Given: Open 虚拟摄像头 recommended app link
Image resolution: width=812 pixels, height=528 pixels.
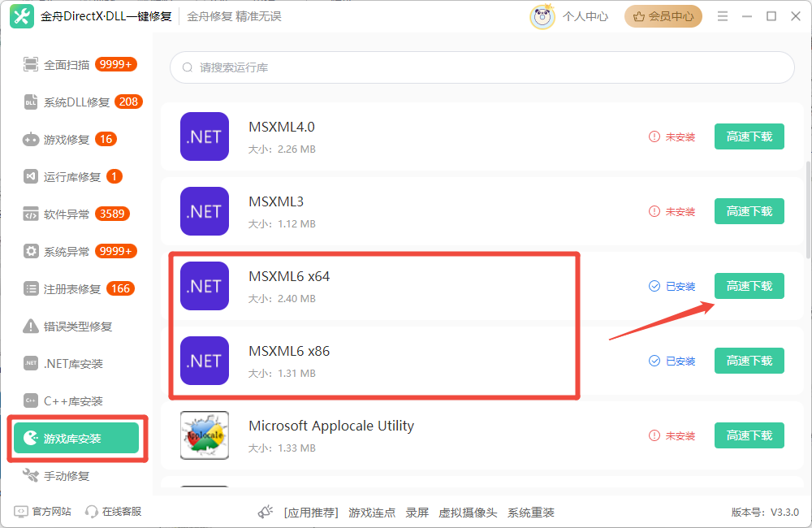Looking at the screenshot, I should [x=468, y=513].
